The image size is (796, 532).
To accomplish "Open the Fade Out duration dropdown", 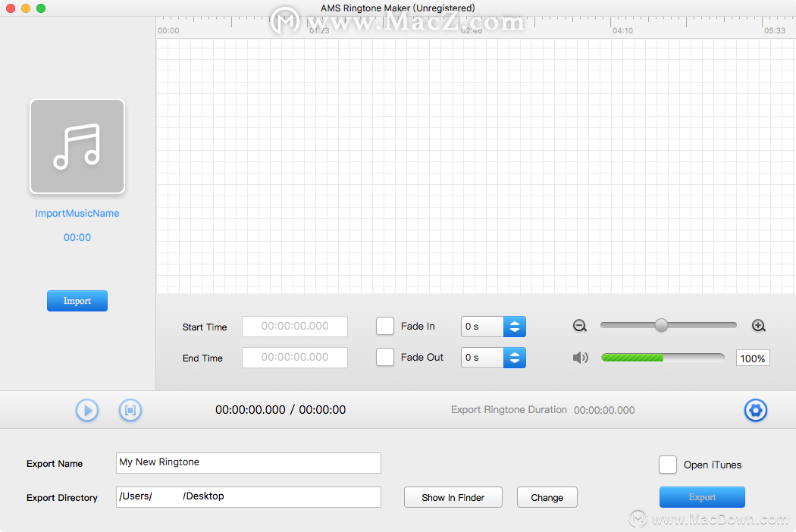I will pyautogui.click(x=494, y=358).
